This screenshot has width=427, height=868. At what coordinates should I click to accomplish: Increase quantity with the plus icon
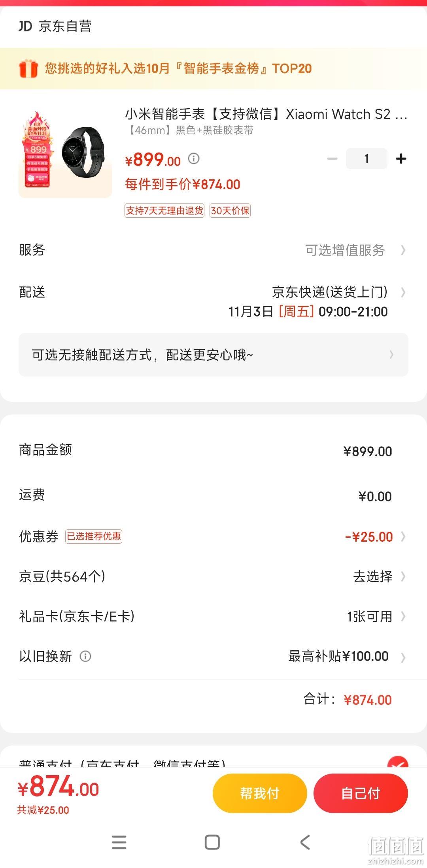401,159
